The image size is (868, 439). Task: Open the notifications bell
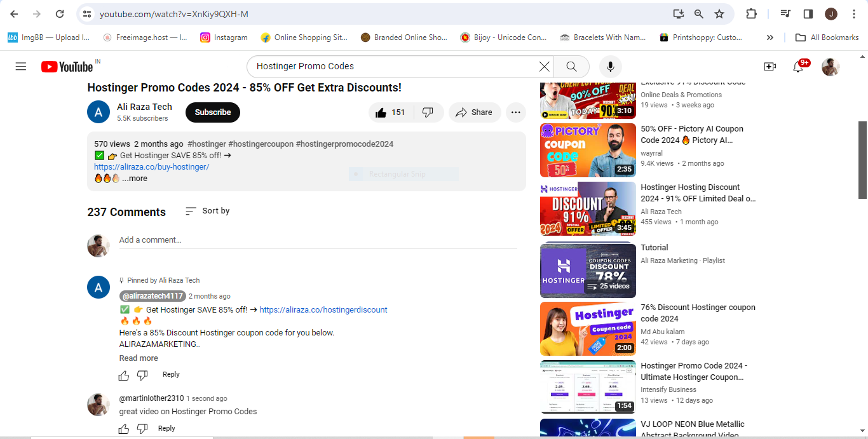799,66
